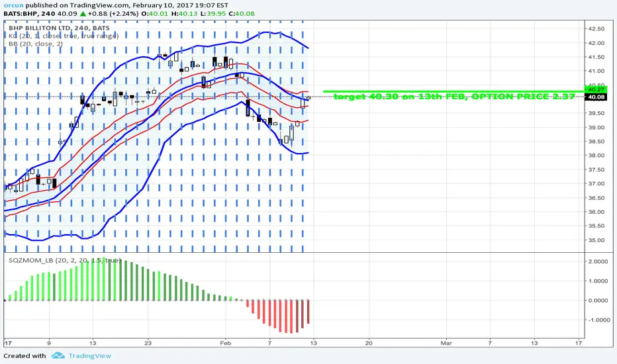Click the orcun author link
Image resolution: width=617 pixels, height=364 pixels.
coord(13,5)
